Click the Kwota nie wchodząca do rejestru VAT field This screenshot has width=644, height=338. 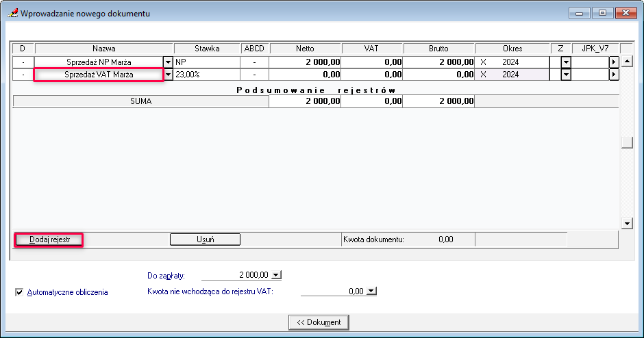click(334, 291)
